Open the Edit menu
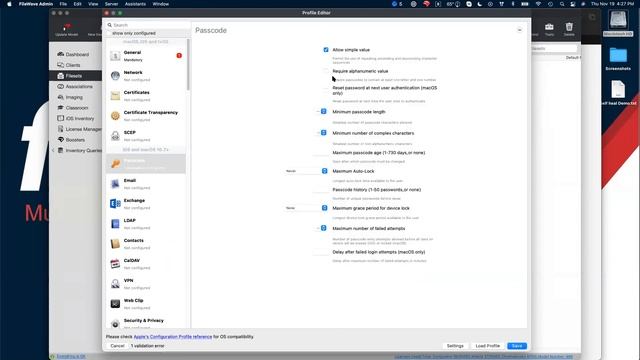The width and height of the screenshot is (640, 360). [78, 4]
